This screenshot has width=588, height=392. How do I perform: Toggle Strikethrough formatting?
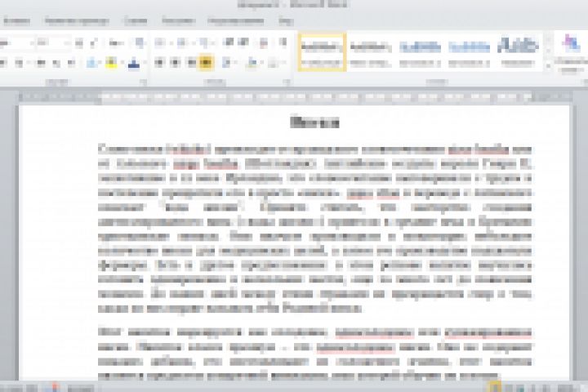[41, 63]
